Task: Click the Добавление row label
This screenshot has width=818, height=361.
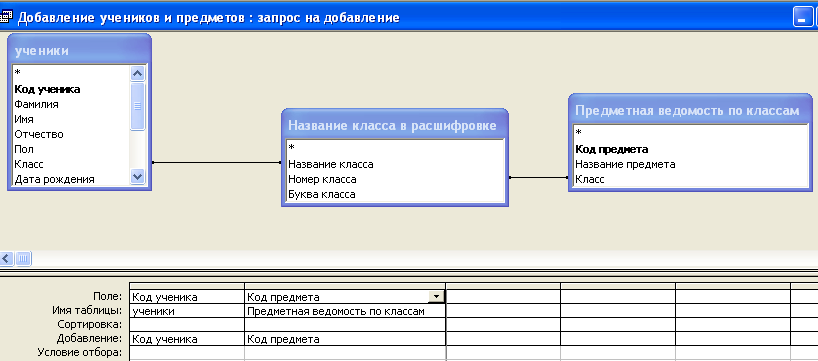Action: pos(89,339)
